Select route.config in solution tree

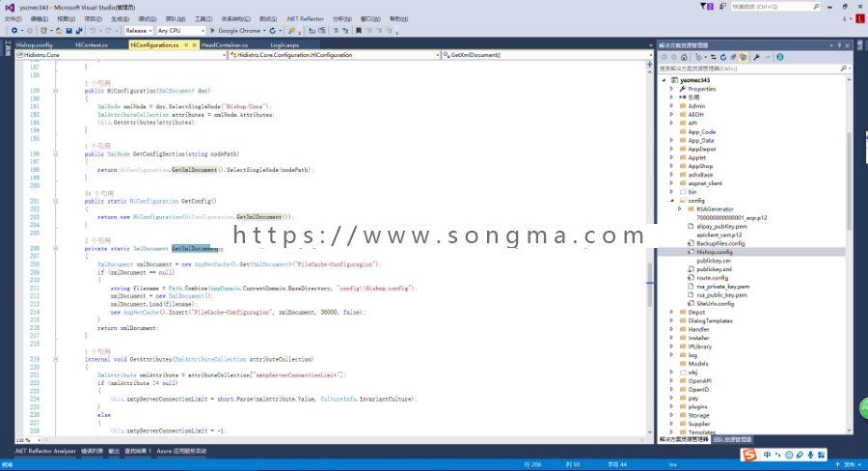point(712,278)
